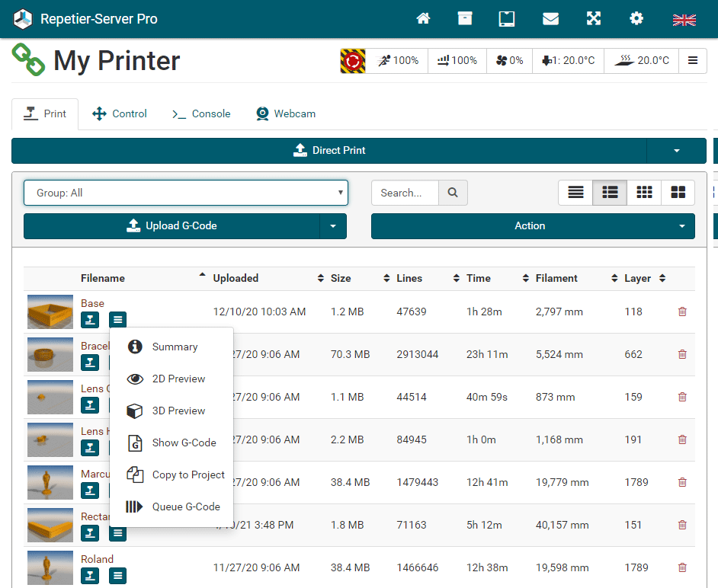718x588 pixels.
Task: Open global settings gear icon
Action: click(636, 19)
